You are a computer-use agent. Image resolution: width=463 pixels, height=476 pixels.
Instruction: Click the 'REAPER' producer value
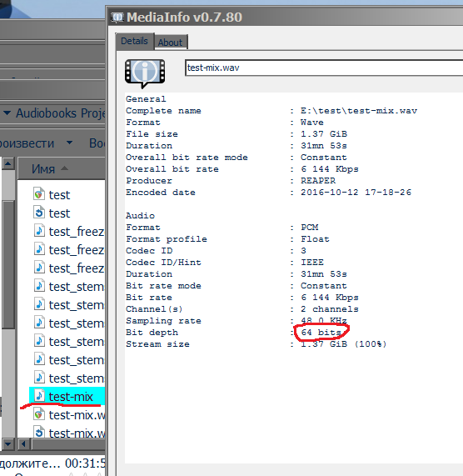pyautogui.click(x=318, y=181)
